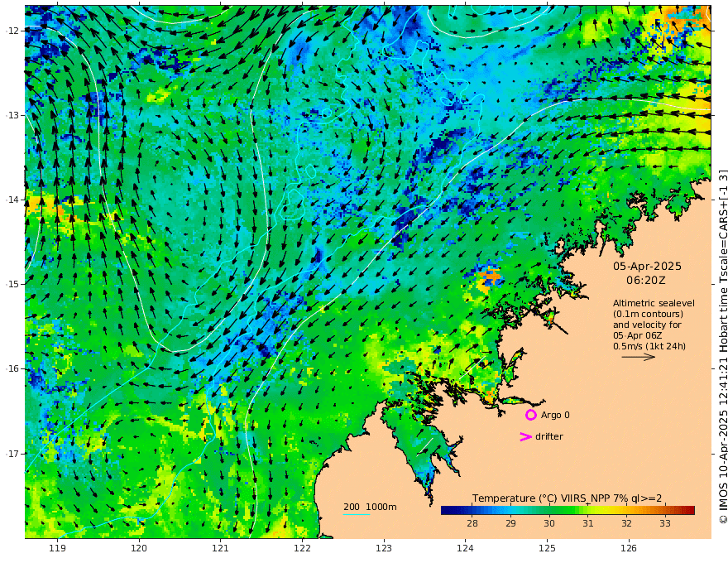This screenshot has height=563, width=728.
Task: Click the '0.5m/s (1kt 24h)' scale text
Action: pyautogui.click(x=649, y=346)
